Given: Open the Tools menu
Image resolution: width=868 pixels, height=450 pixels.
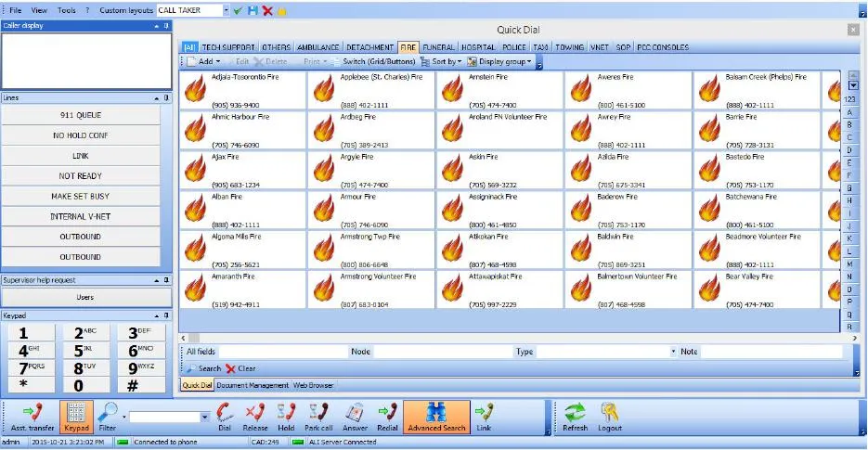Looking at the screenshot, I should coord(67,10).
